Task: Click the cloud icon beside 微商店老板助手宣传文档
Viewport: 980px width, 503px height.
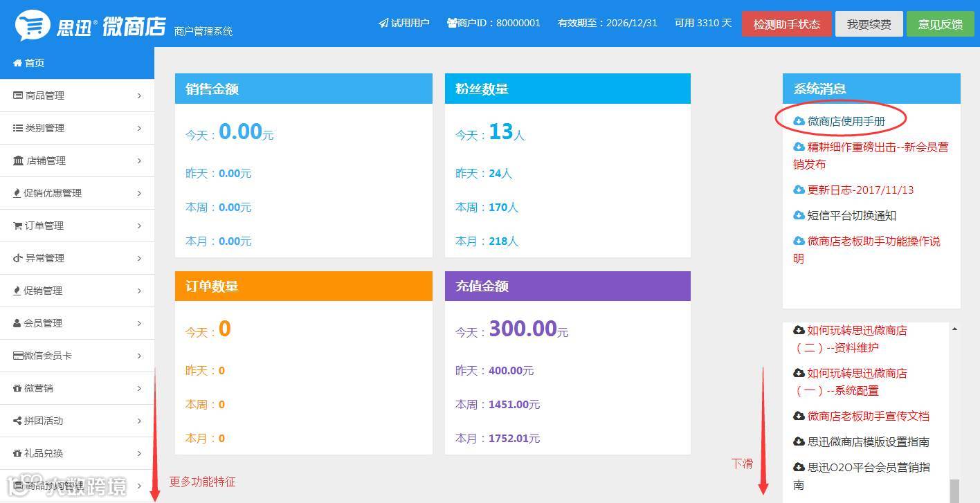Action: point(799,416)
